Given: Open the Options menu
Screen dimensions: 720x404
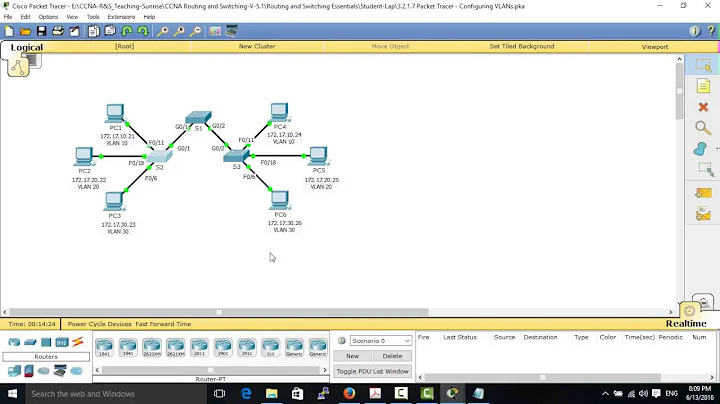Looking at the screenshot, I should (48, 17).
